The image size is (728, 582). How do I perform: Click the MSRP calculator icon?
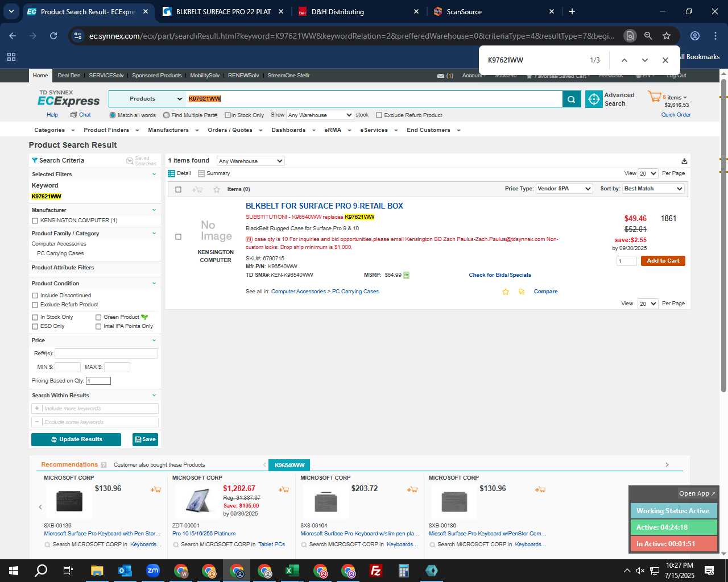coord(406,275)
